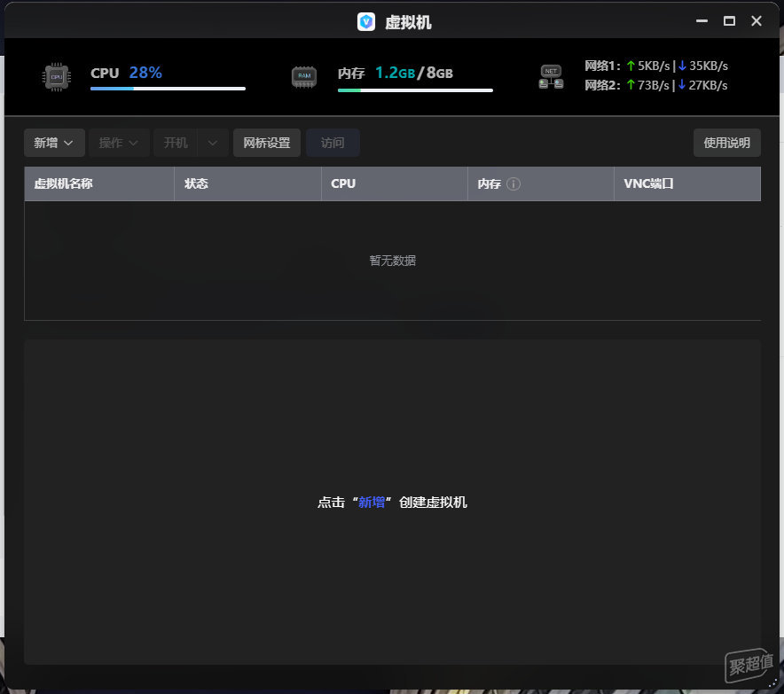
Task: Click the 网络2 speed readout
Action: click(656, 85)
